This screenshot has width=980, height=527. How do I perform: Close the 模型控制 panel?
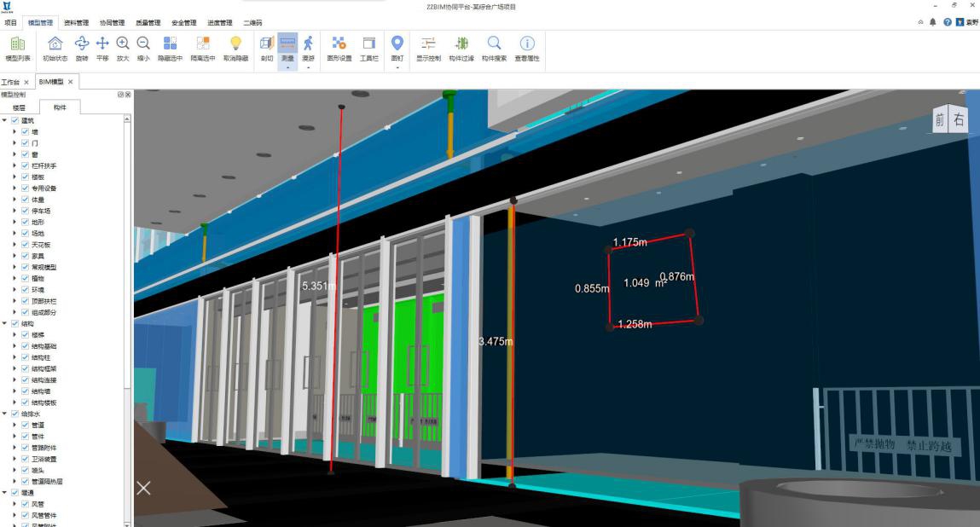pos(128,95)
